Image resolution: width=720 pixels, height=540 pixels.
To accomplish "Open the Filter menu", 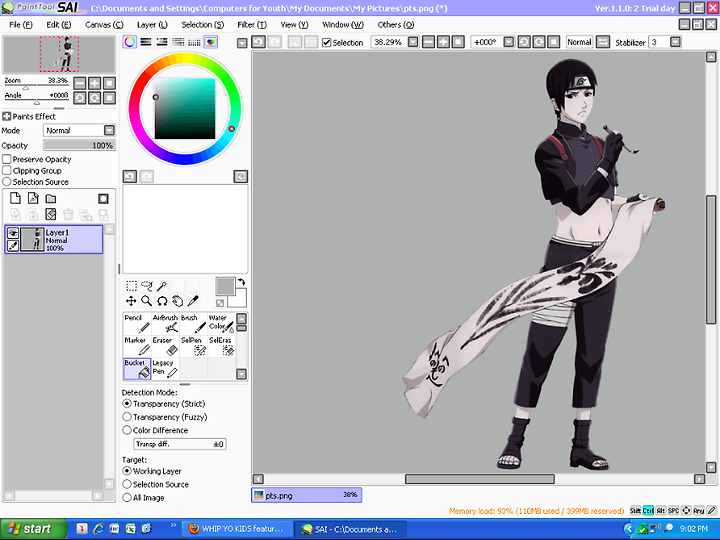I will (x=252, y=25).
